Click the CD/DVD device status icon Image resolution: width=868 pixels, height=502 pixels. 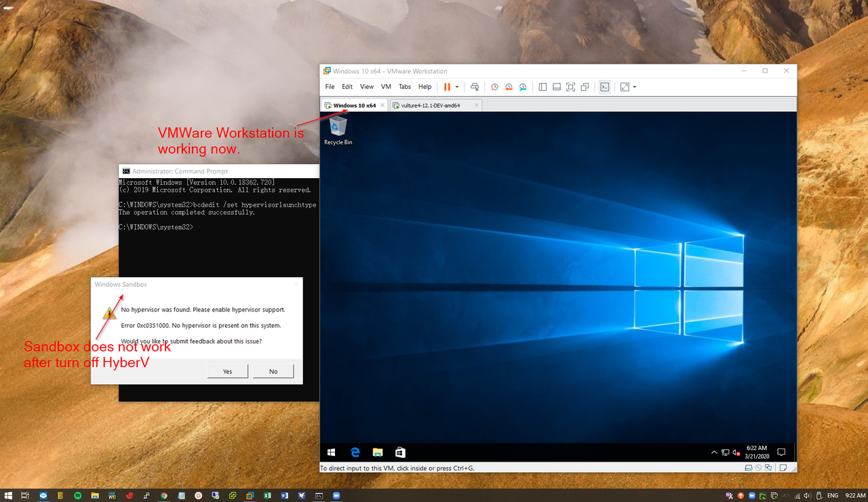tap(759, 467)
